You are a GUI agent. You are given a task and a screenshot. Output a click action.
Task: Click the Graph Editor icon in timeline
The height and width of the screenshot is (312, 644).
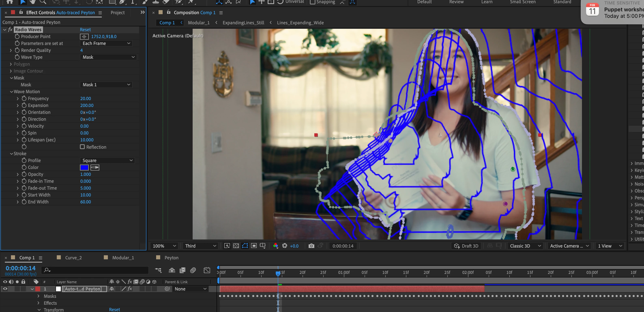(207, 270)
